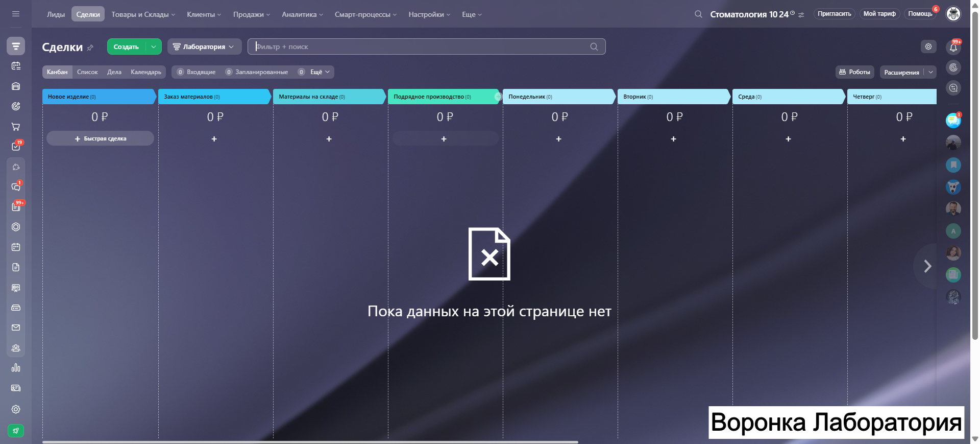
Task: Pin the Сделки page with pin icon
Action: [x=90, y=48]
